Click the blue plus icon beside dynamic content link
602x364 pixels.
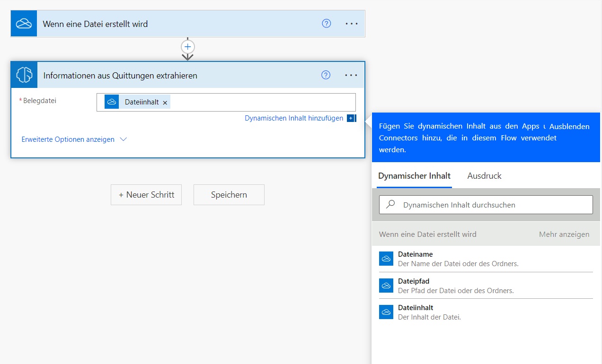pyautogui.click(x=351, y=118)
